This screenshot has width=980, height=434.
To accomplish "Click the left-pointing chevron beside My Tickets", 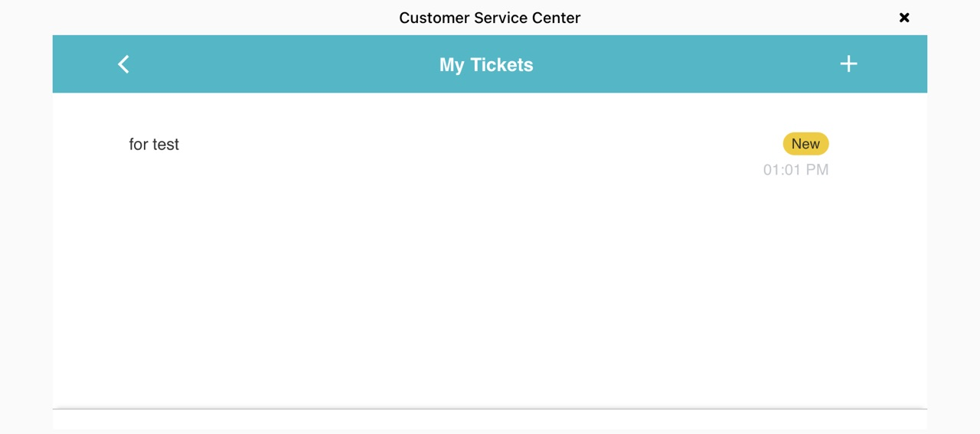I will click(123, 64).
